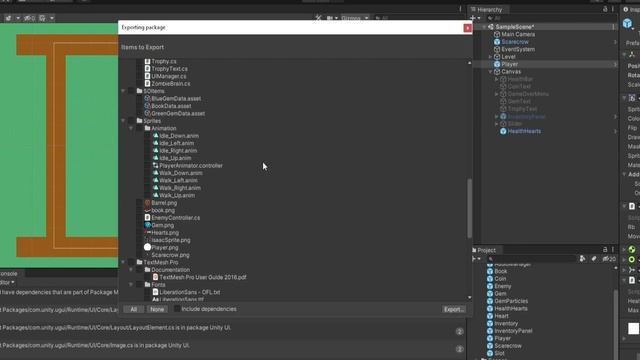This screenshot has width=640, height=360.
Task: Click the Inventory prefab icon in Project panel
Action: click(490, 323)
